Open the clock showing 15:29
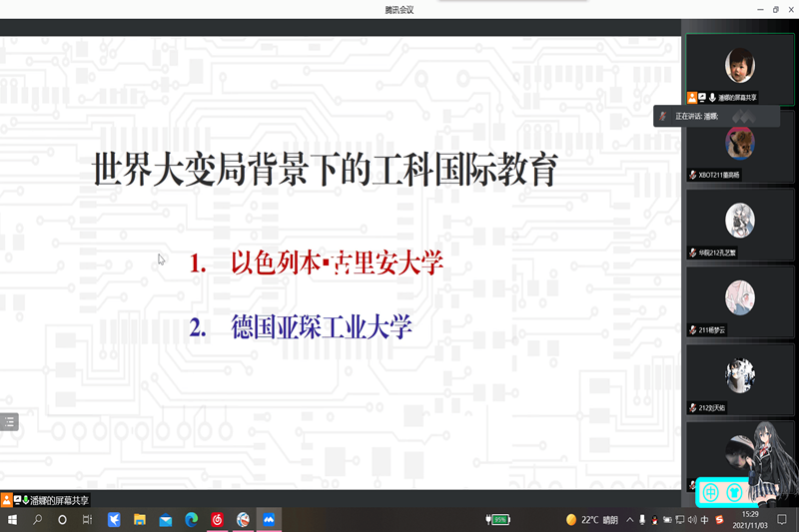This screenshot has width=799, height=532. [750, 520]
